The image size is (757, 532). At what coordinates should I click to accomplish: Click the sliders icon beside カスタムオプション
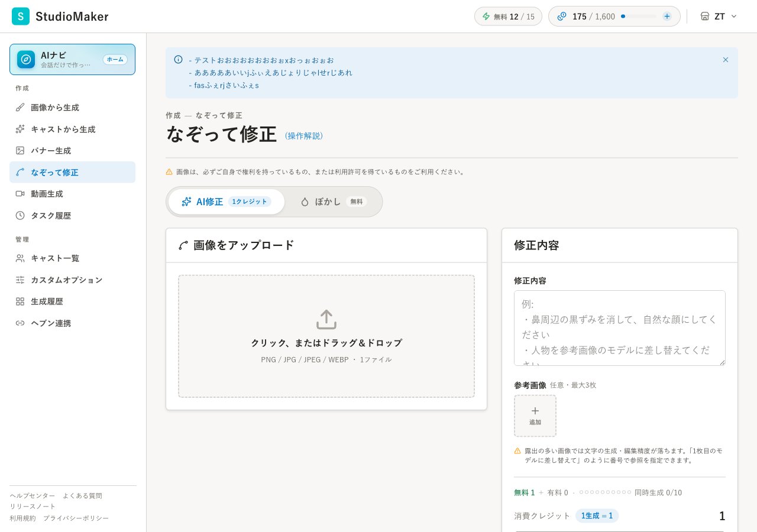coord(20,280)
